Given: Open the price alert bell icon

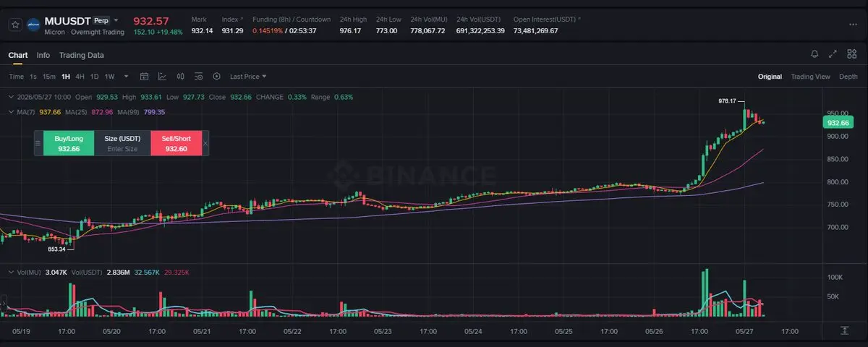Looking at the screenshot, I should [814, 54].
